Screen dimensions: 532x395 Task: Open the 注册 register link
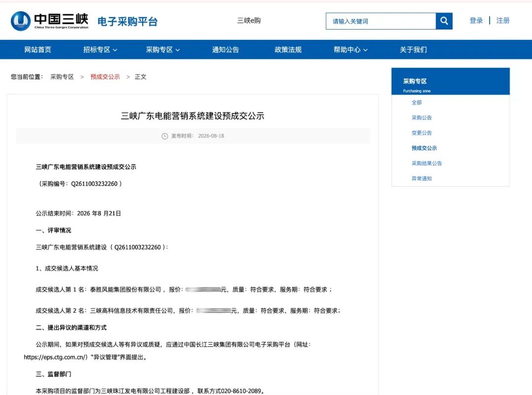[x=503, y=21]
